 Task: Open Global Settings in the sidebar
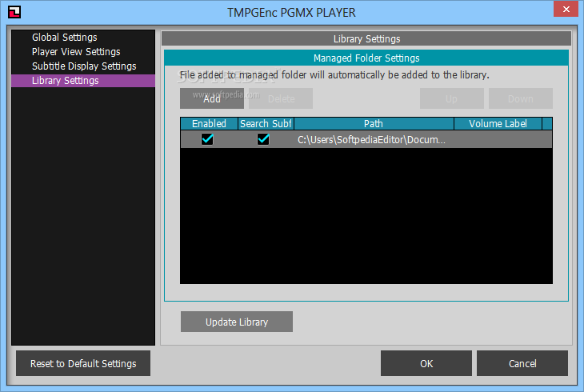point(83,38)
